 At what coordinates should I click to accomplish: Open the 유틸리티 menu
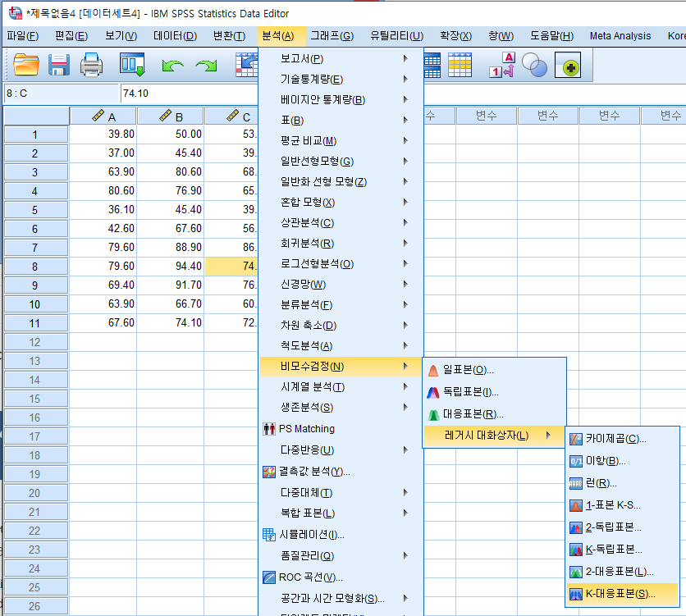396,35
